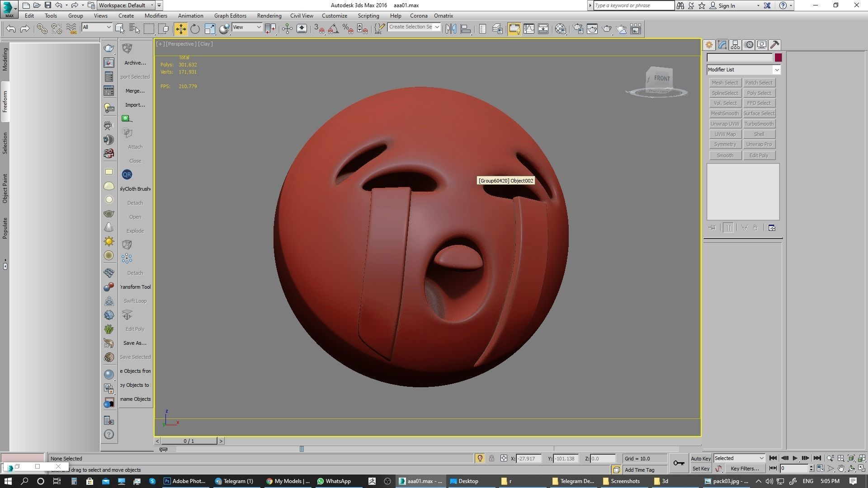Screen dimensions: 868x488
Task: Open the Hierarchy command panel tab
Action: pyautogui.click(x=735, y=45)
